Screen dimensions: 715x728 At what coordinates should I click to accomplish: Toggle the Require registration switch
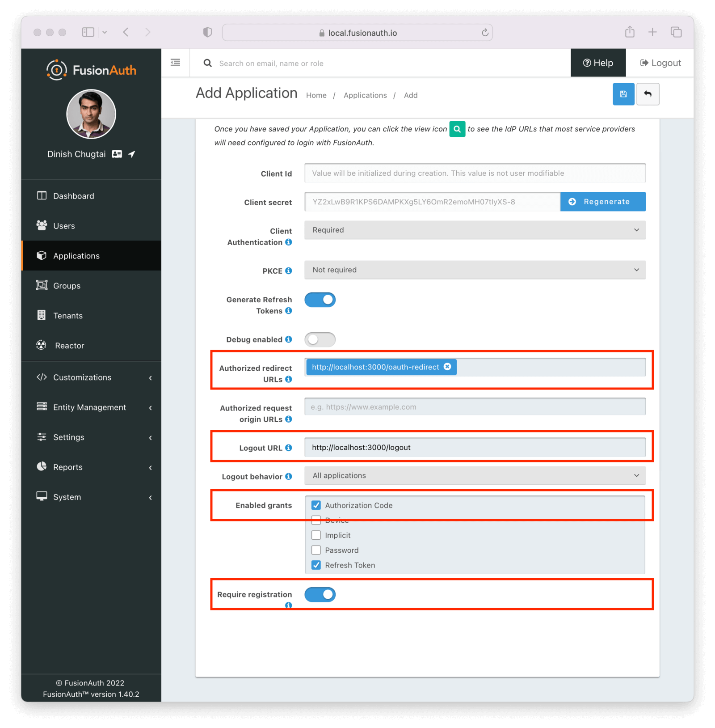[320, 594]
